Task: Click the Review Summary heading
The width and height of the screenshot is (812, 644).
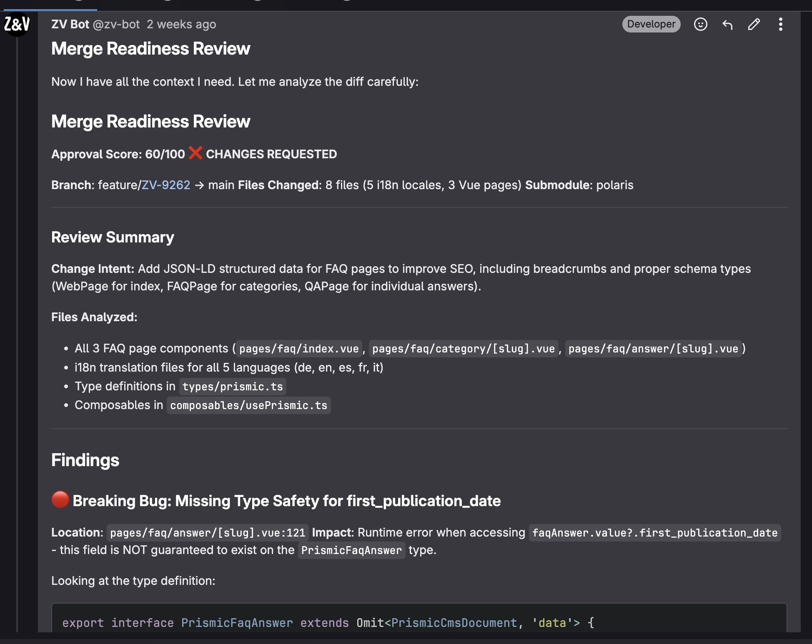Action: click(113, 237)
